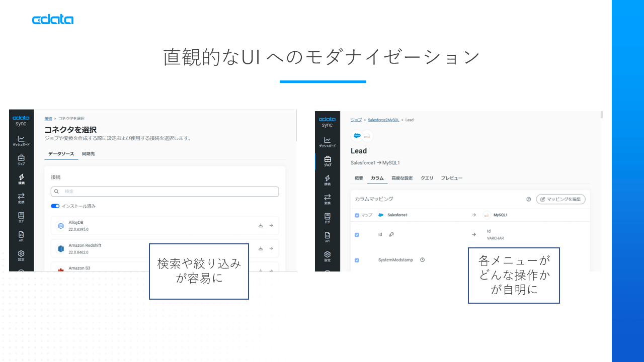Screen dimensions: 644x362
Task: Toggle the インストール済み filter switch
Action: (x=55, y=206)
